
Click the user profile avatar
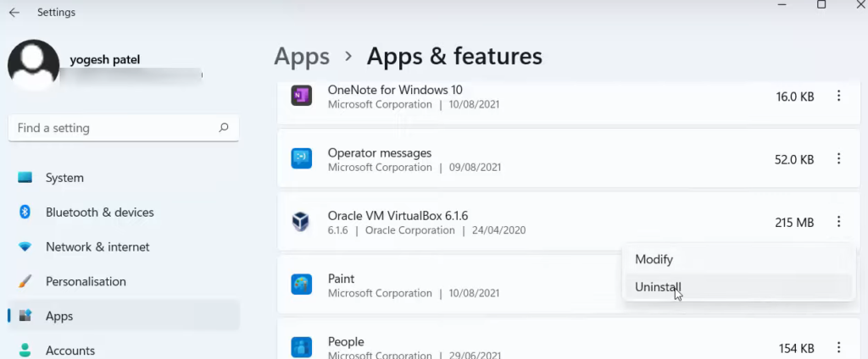[33, 64]
